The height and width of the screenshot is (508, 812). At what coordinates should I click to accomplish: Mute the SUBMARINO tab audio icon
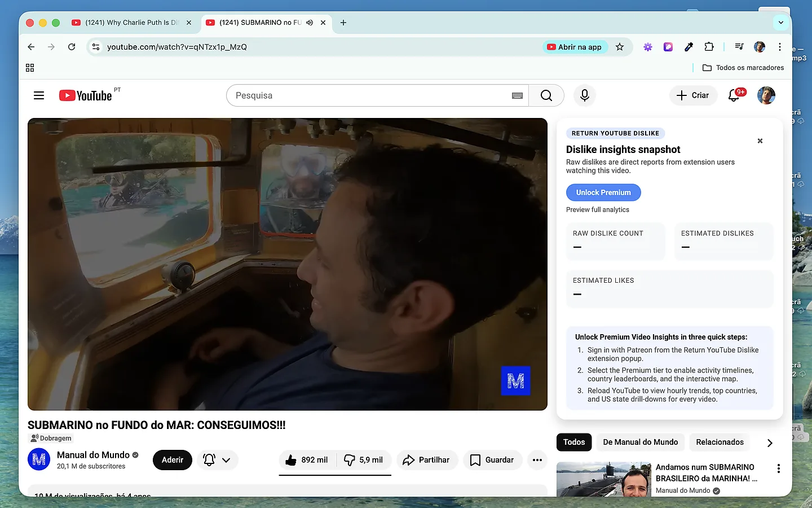(310, 23)
